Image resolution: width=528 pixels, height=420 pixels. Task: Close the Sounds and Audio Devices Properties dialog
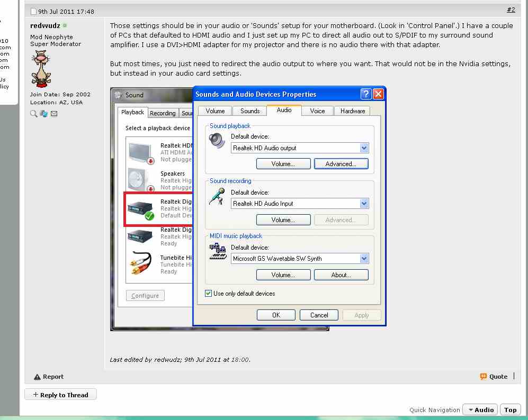click(378, 94)
